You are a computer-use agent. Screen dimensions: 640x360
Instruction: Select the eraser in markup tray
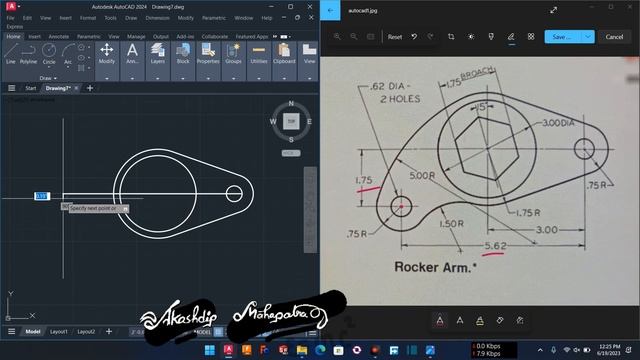tap(500, 321)
